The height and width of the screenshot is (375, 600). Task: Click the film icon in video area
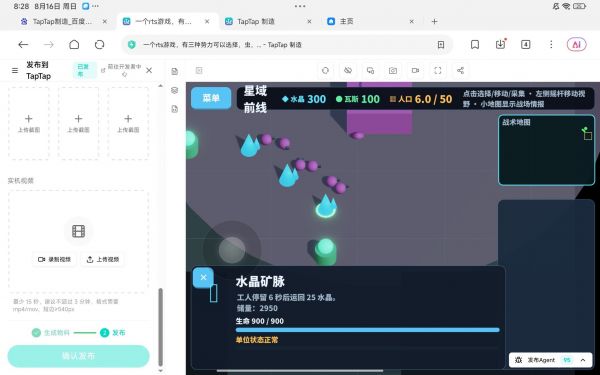pos(78,231)
